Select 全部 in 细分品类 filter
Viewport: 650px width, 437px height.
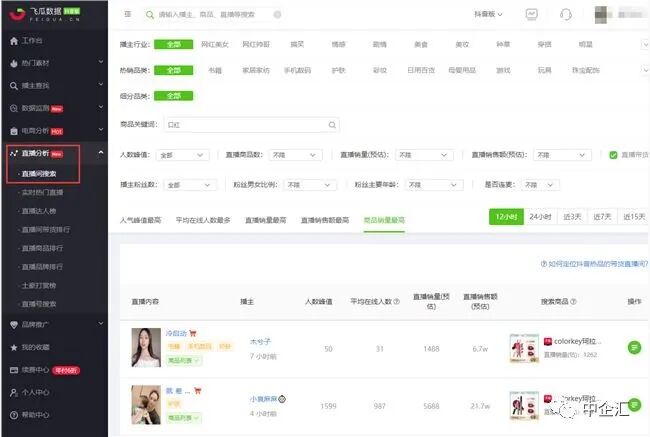tap(173, 96)
